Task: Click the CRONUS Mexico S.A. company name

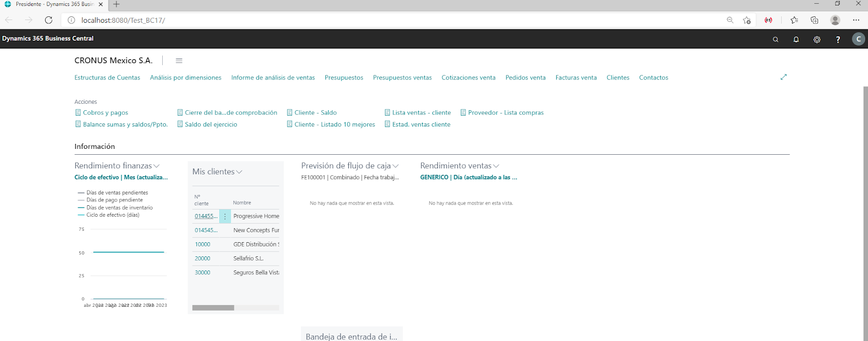Action: tap(113, 60)
